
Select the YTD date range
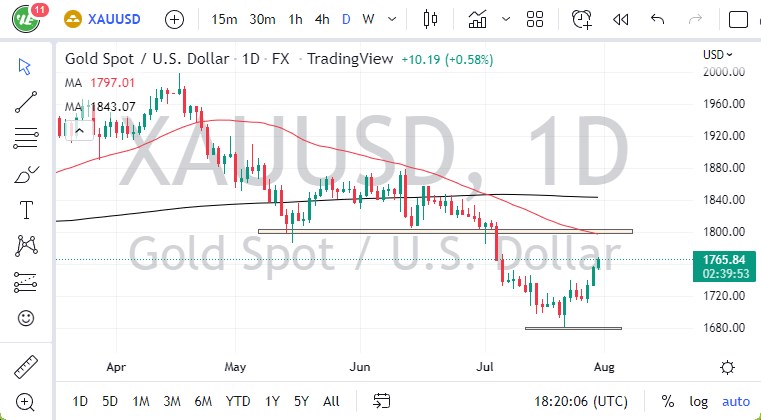click(x=237, y=401)
